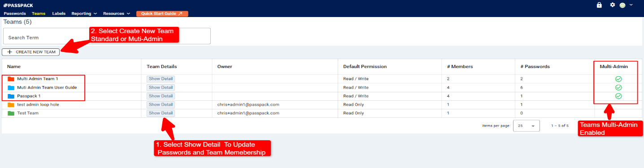Select the 'Muti Admin Team User Guide' name

tap(47, 87)
